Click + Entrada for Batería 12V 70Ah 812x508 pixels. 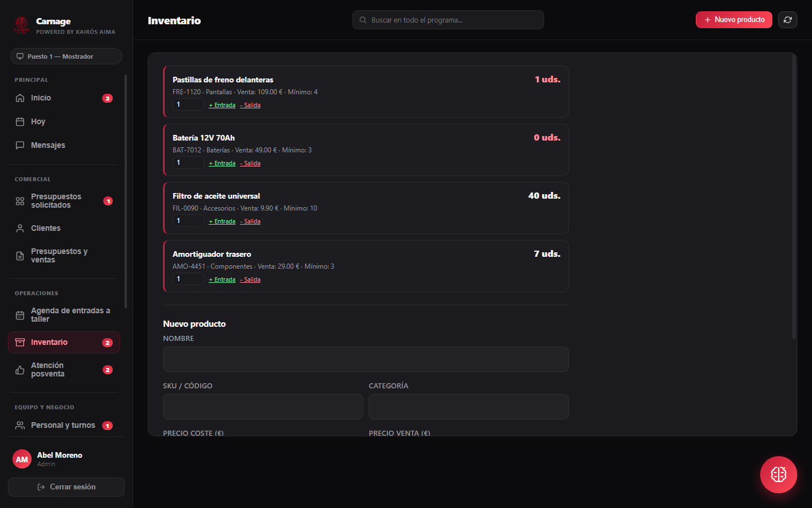click(222, 163)
